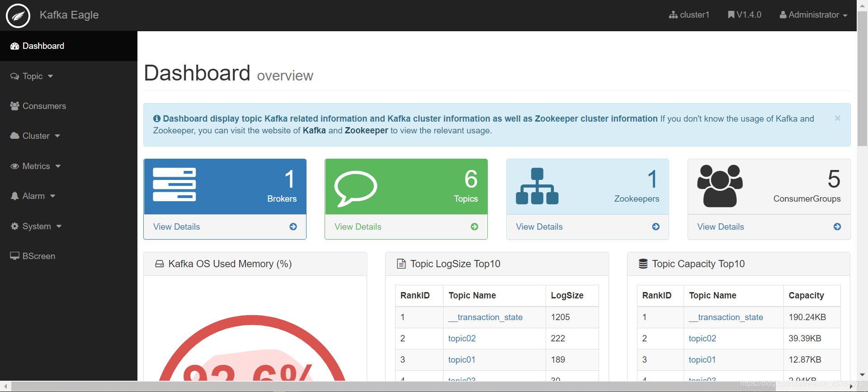Click the Cluster cloud icon
The width and height of the screenshot is (868, 392).
[x=14, y=136]
